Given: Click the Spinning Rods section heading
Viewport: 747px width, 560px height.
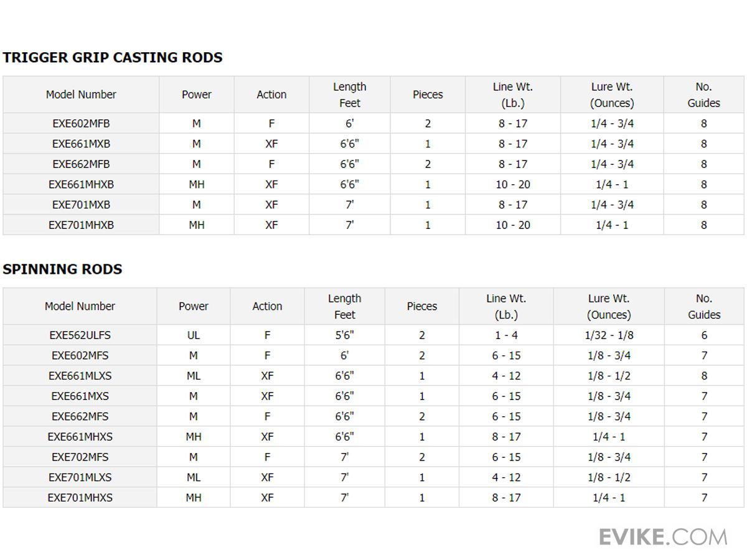Looking at the screenshot, I should click(62, 269).
